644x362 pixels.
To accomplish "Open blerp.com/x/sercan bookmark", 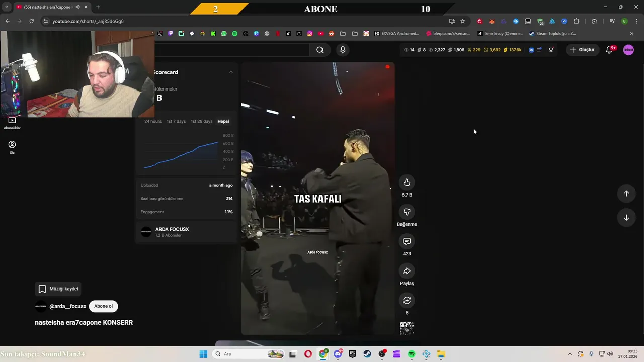I will (448, 34).
